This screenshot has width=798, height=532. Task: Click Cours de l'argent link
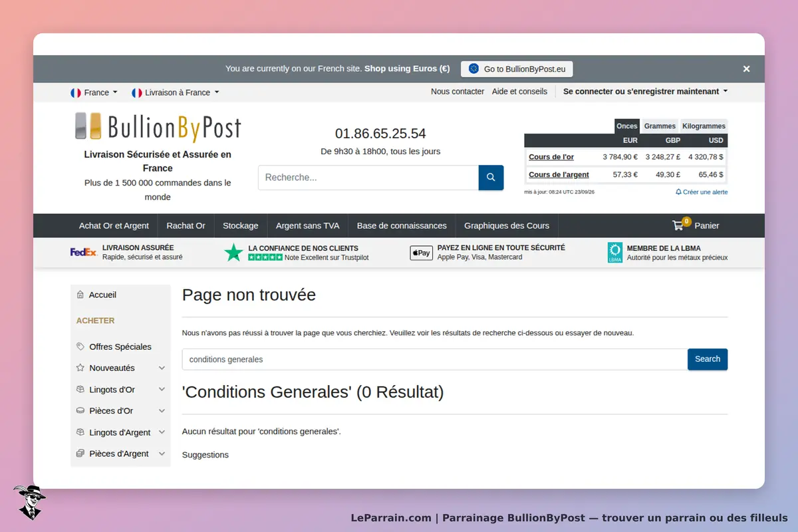pyautogui.click(x=559, y=175)
